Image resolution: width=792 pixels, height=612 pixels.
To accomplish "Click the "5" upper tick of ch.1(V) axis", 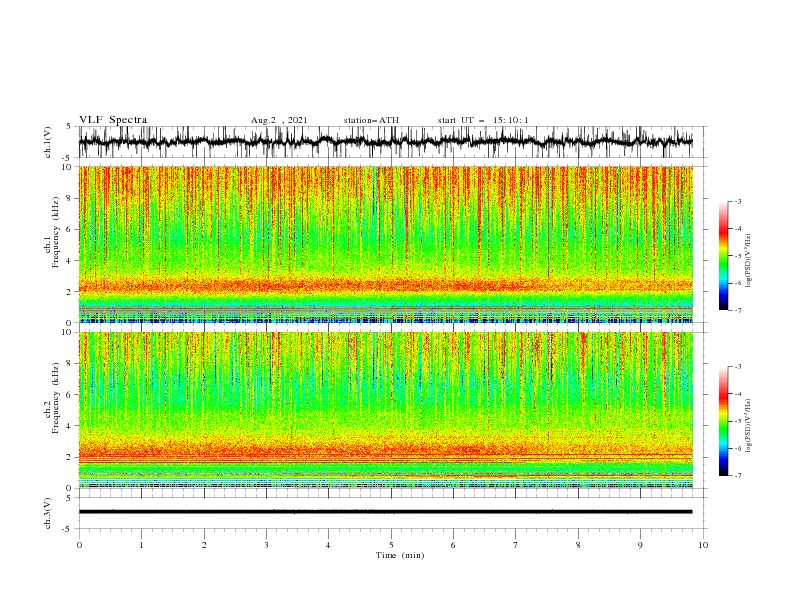I will click(x=70, y=127).
